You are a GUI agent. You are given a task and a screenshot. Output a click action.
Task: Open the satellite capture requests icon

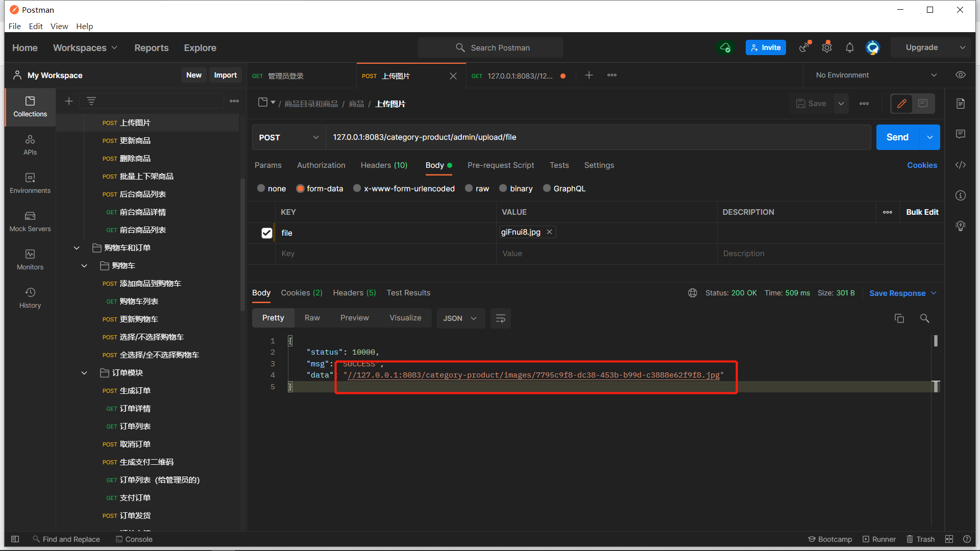click(805, 47)
